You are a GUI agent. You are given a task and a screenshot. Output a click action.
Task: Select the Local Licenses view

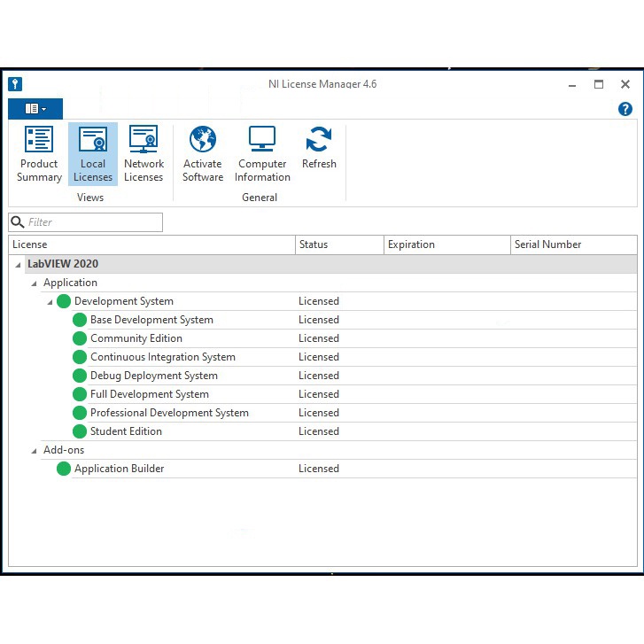pyautogui.click(x=93, y=153)
